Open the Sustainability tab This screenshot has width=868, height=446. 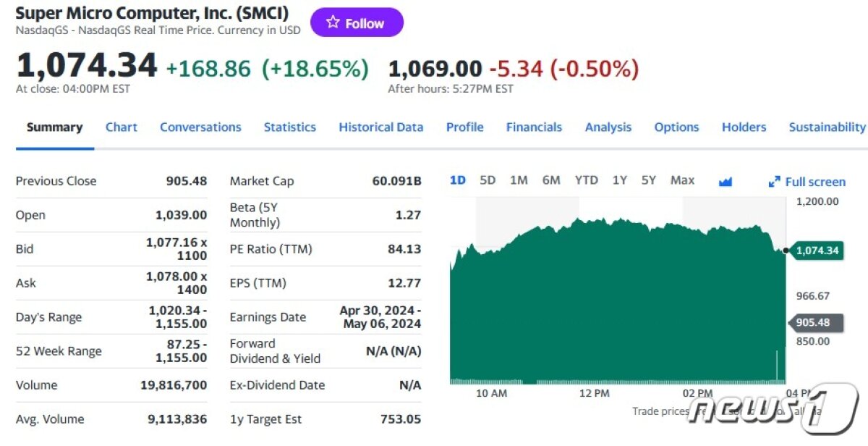click(827, 127)
